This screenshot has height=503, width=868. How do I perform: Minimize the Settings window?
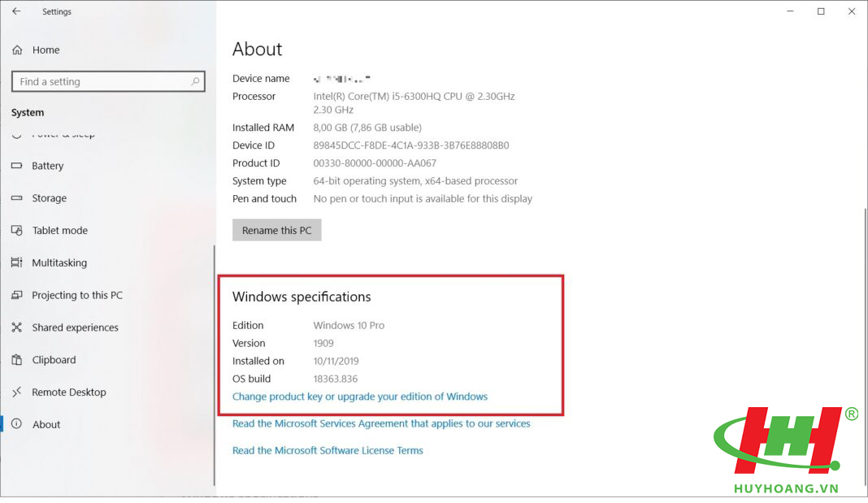click(790, 11)
